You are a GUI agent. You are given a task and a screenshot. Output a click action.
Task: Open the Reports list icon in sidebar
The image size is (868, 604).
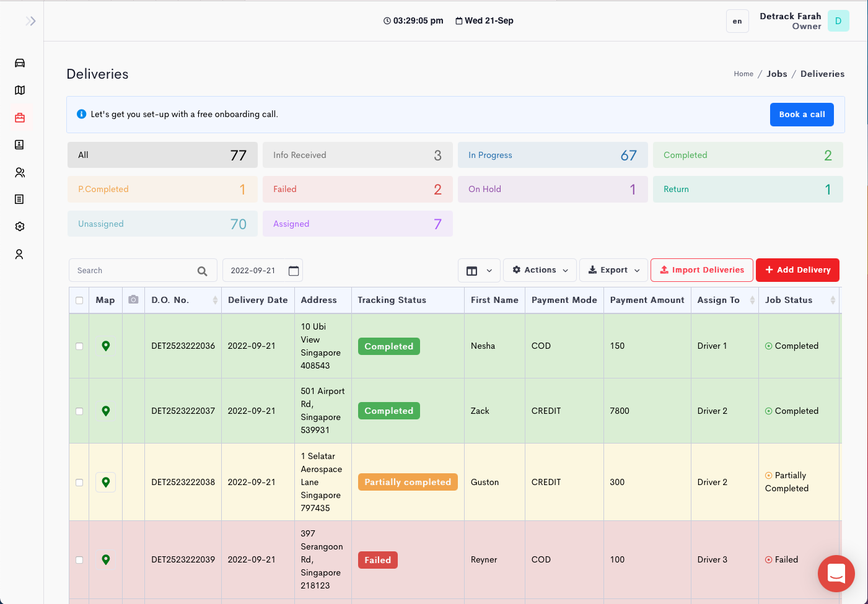(x=19, y=199)
